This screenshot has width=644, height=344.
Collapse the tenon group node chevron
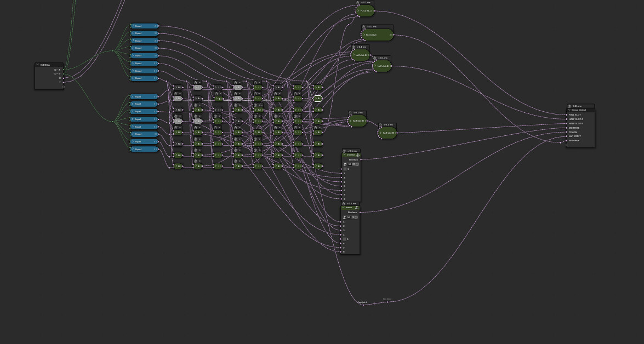tap(343, 207)
